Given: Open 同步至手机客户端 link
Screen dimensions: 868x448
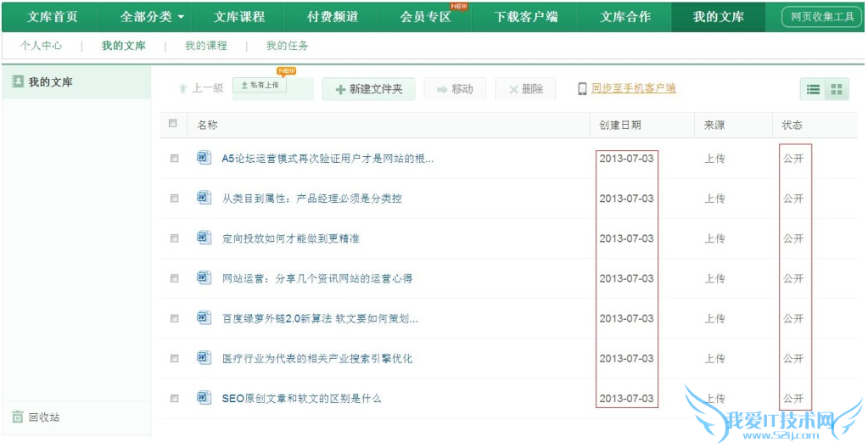Looking at the screenshot, I should click(x=633, y=88).
